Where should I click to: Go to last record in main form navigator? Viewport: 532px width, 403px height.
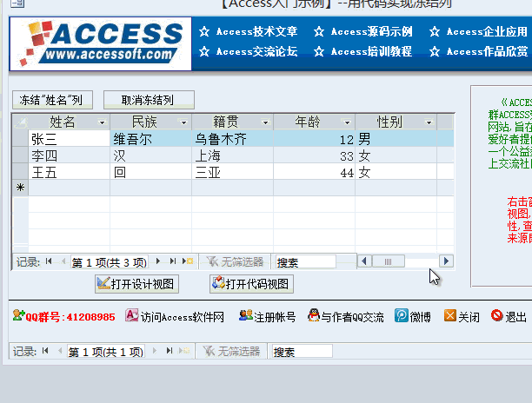coord(170,351)
